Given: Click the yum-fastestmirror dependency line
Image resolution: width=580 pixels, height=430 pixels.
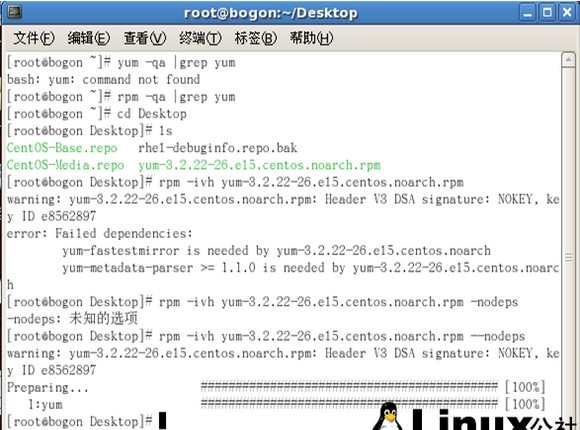Looking at the screenshot, I should click(x=276, y=251).
